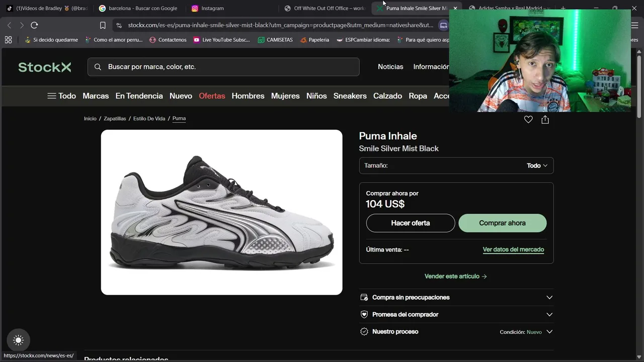644x362 pixels.
Task: Switch to barcelona Google search tab
Action: click(x=138, y=9)
